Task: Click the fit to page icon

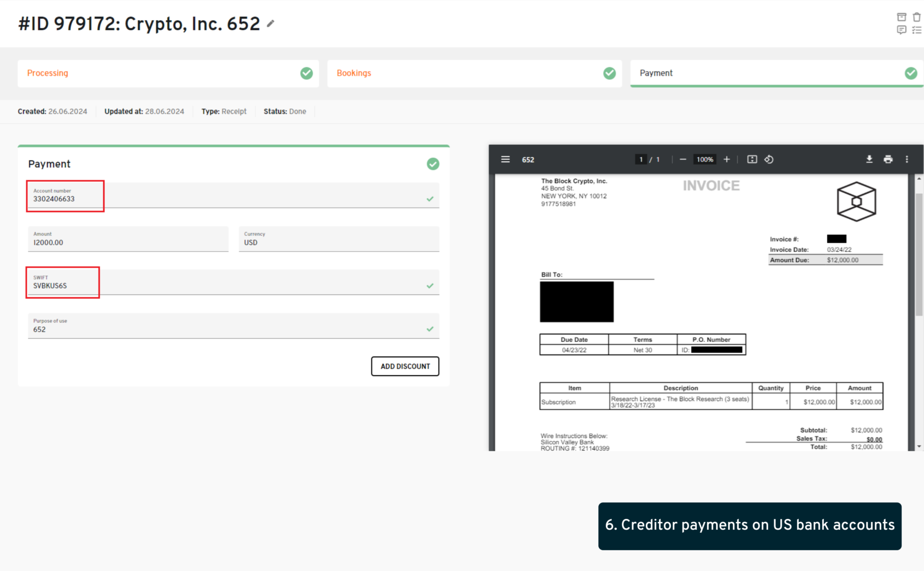Action: [x=752, y=159]
